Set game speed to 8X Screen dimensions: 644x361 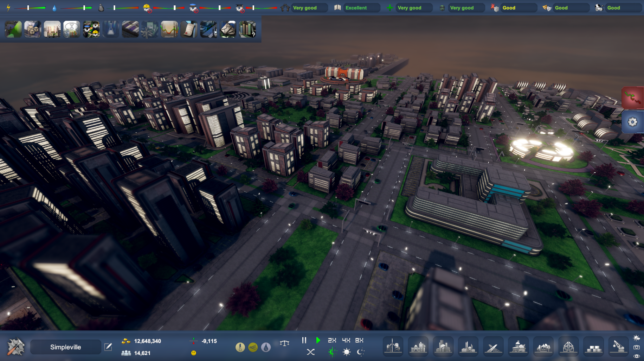coord(359,340)
